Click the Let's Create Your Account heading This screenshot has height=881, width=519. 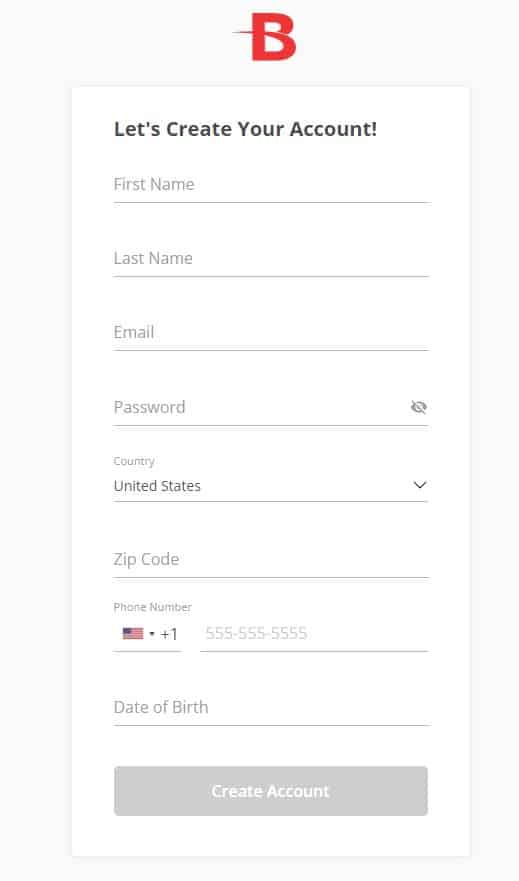point(245,129)
